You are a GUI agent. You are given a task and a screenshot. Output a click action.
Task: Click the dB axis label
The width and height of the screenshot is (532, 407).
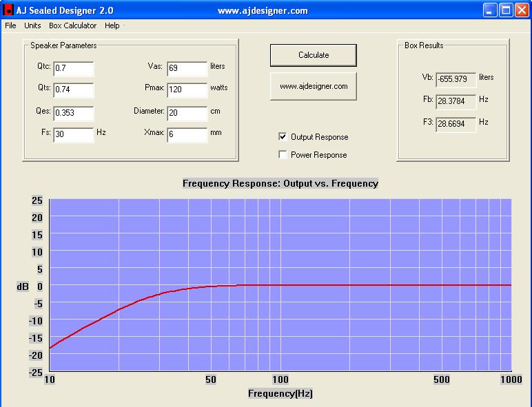pyautogui.click(x=23, y=286)
